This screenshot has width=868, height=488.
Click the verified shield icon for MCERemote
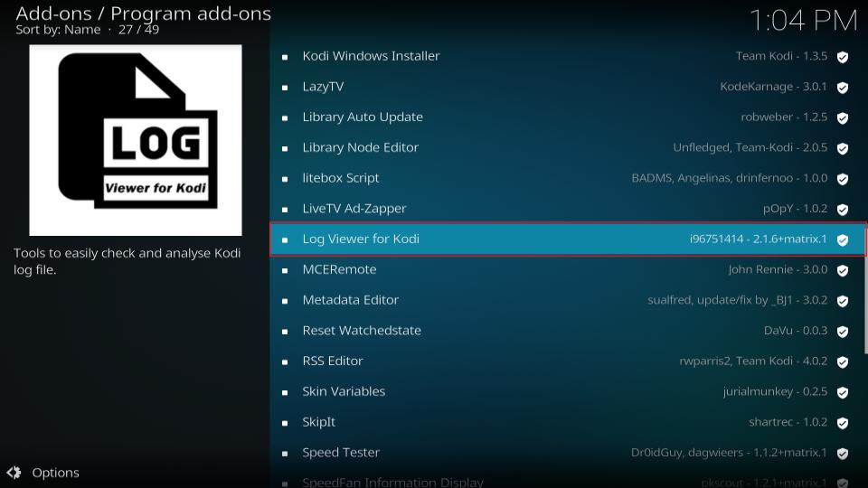pos(843,270)
